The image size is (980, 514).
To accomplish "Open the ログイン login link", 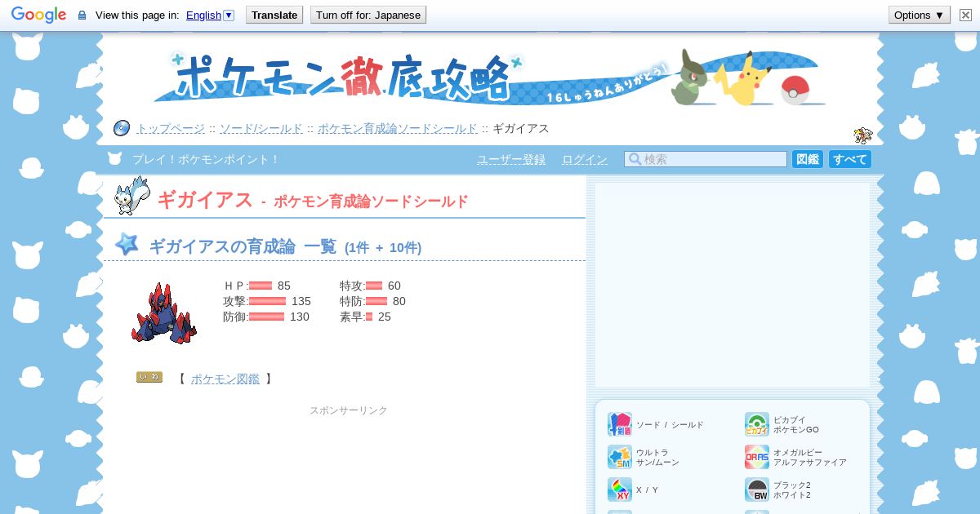I will [x=585, y=159].
